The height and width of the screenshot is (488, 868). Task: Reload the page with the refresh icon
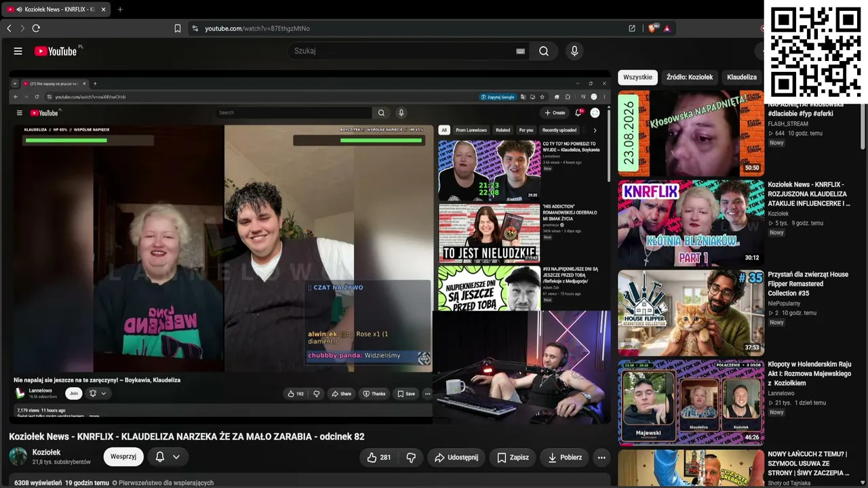coord(36,28)
